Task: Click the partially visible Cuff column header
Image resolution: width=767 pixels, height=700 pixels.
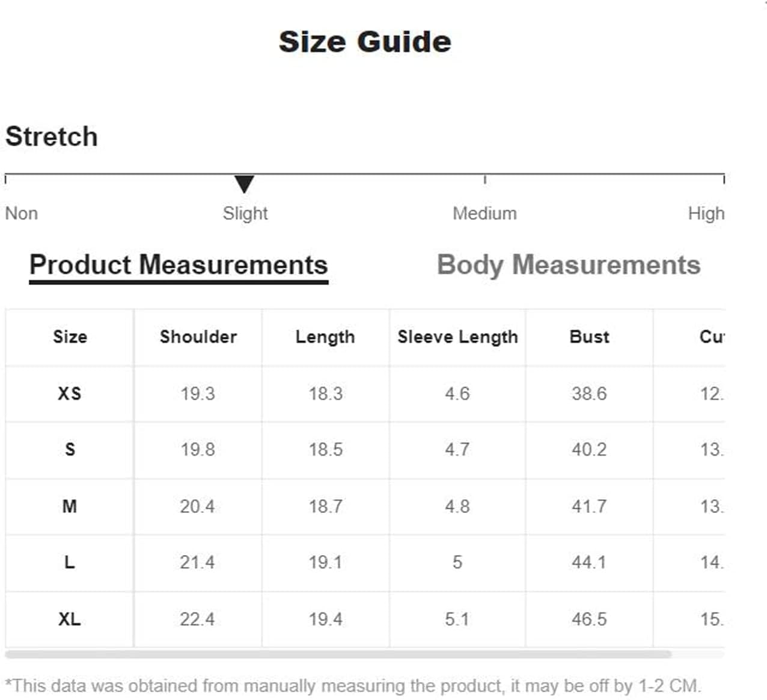Action: (x=712, y=337)
